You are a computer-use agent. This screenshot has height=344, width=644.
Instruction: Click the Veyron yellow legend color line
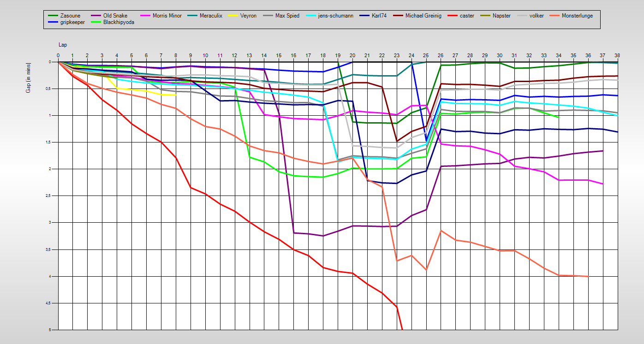pyautogui.click(x=233, y=16)
